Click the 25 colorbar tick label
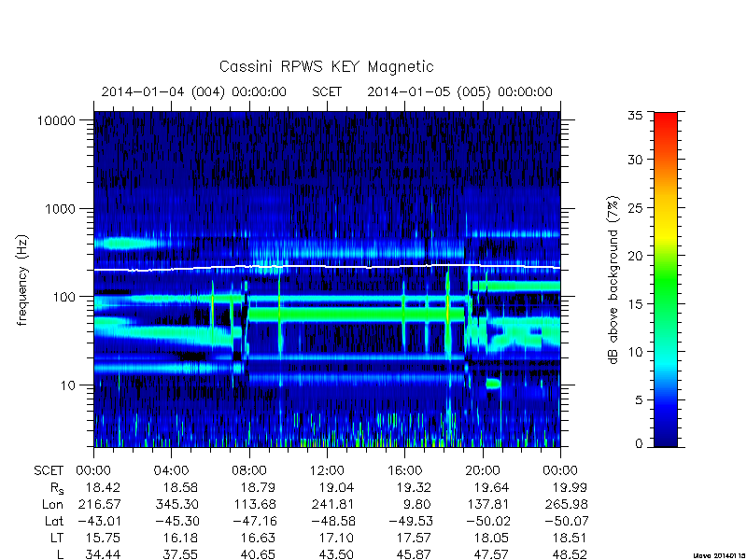This screenshot has height=560, width=747. (x=635, y=207)
